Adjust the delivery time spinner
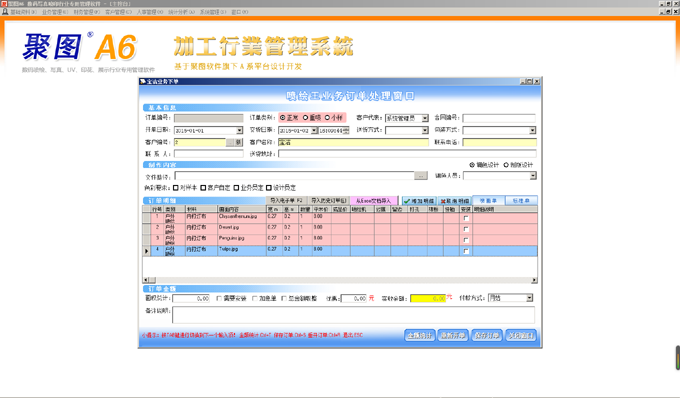680x398 pixels. [x=347, y=130]
